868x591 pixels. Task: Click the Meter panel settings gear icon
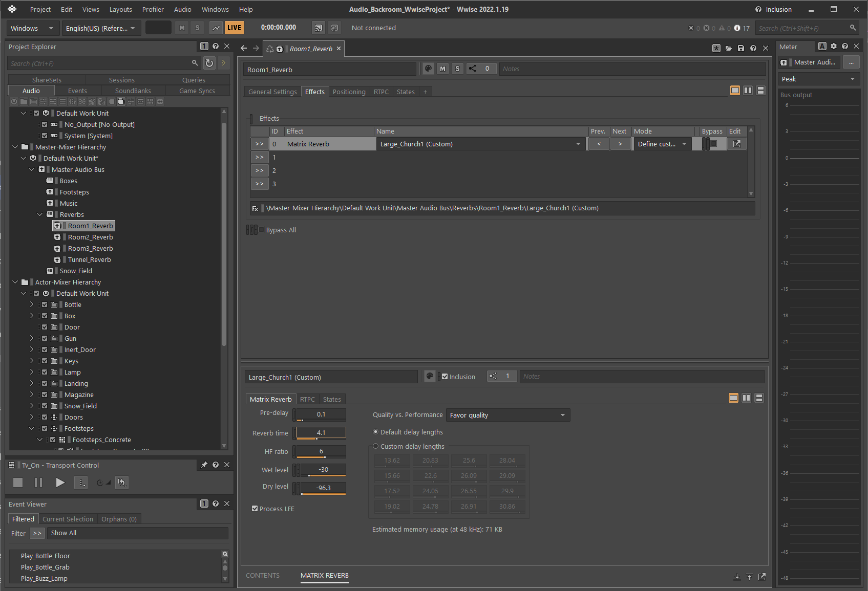point(834,47)
